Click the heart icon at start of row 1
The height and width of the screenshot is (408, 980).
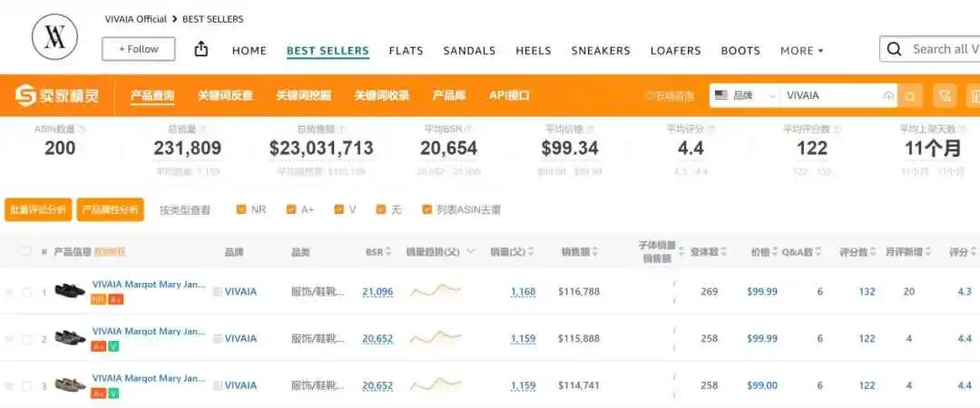tap(9, 293)
